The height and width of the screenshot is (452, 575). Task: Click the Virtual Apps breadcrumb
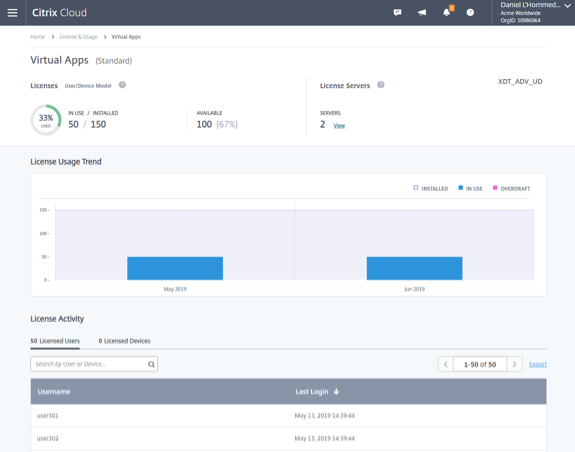(126, 37)
